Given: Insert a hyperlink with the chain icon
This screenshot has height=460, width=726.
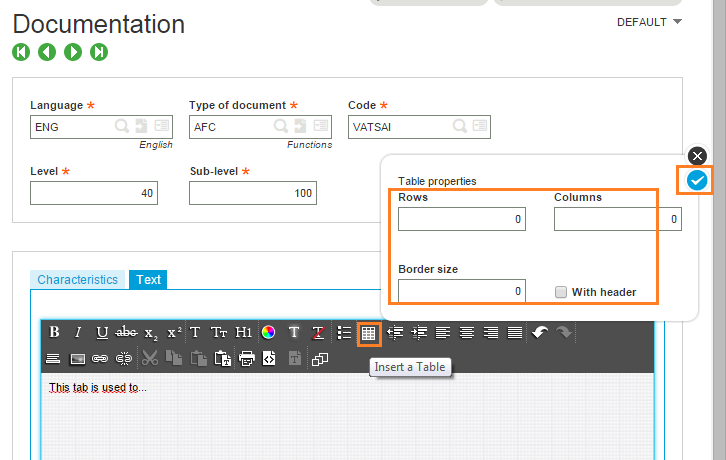Looking at the screenshot, I should coord(100,359).
